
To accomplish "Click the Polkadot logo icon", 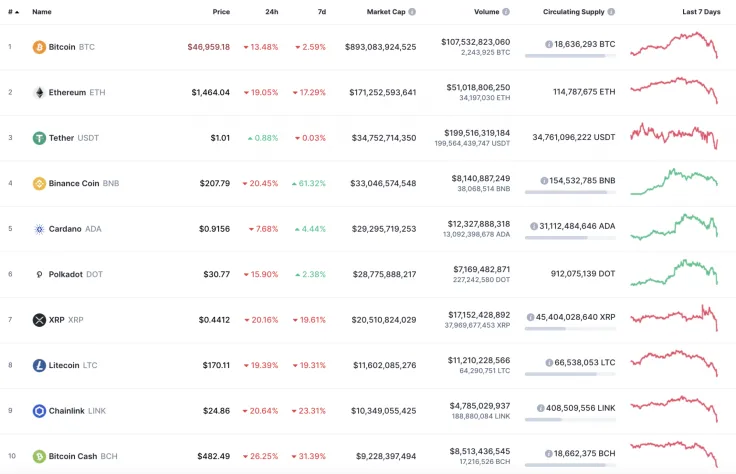I will pyautogui.click(x=39, y=274).
